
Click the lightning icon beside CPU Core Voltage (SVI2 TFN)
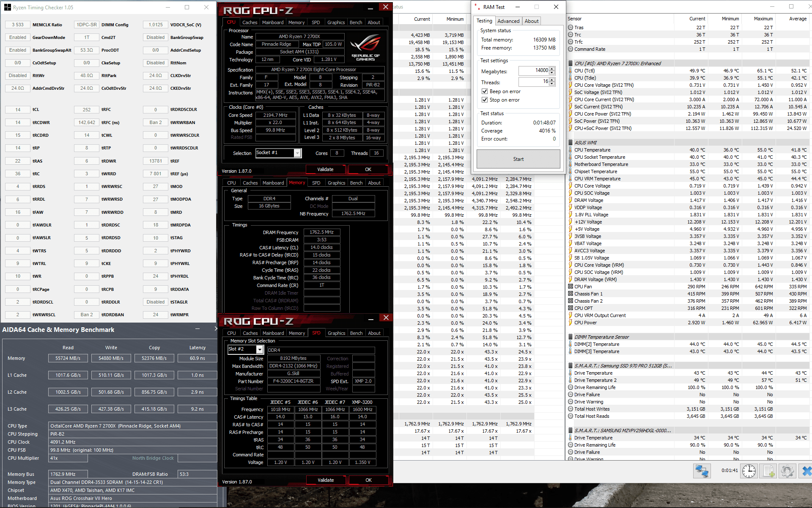pyautogui.click(x=571, y=85)
